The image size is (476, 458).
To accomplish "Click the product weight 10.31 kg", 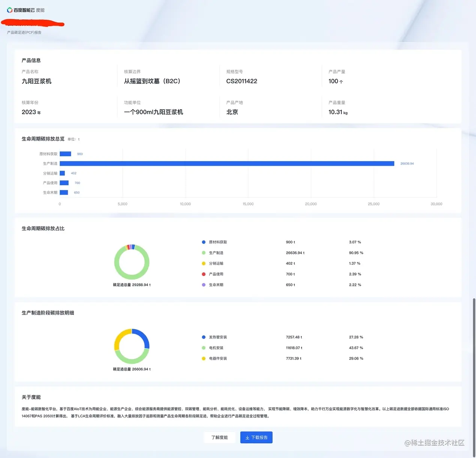I will pos(338,112).
